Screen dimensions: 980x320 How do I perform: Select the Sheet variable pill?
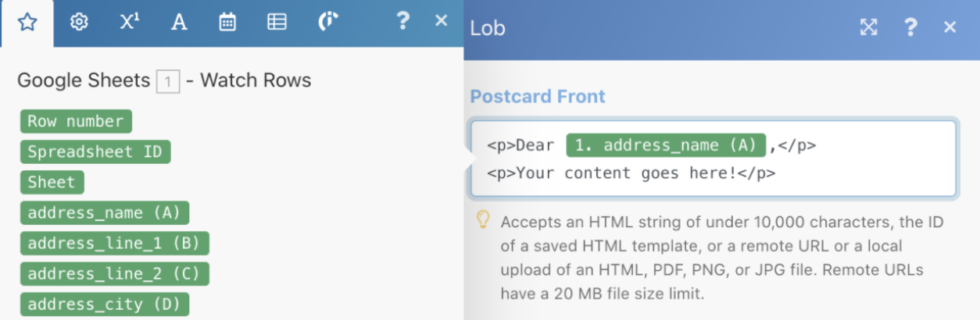click(x=52, y=182)
